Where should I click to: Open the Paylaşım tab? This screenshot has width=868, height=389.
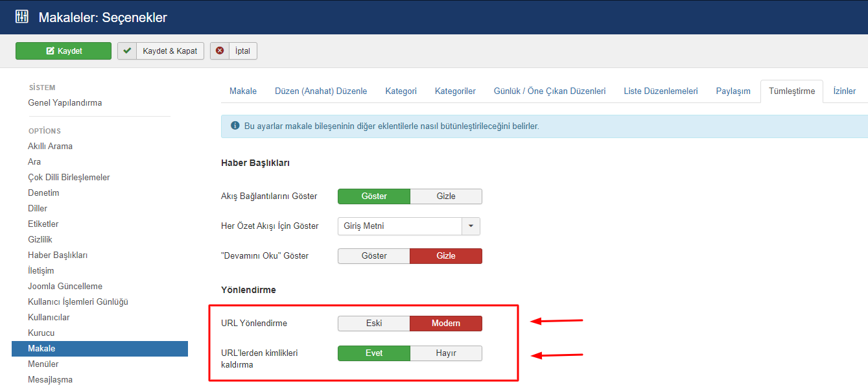coord(733,91)
